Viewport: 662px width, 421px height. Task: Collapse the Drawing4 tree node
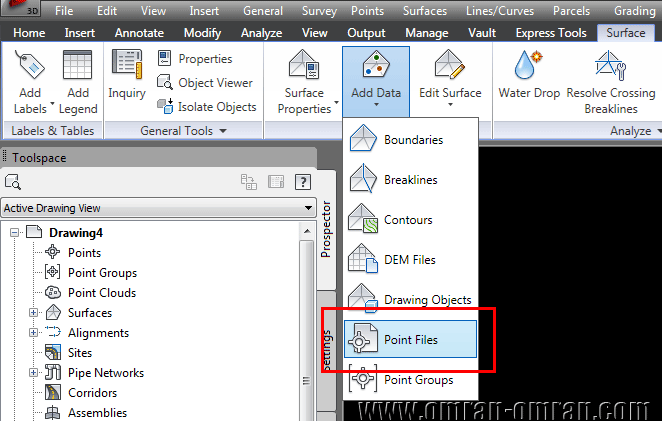pyautogui.click(x=15, y=232)
